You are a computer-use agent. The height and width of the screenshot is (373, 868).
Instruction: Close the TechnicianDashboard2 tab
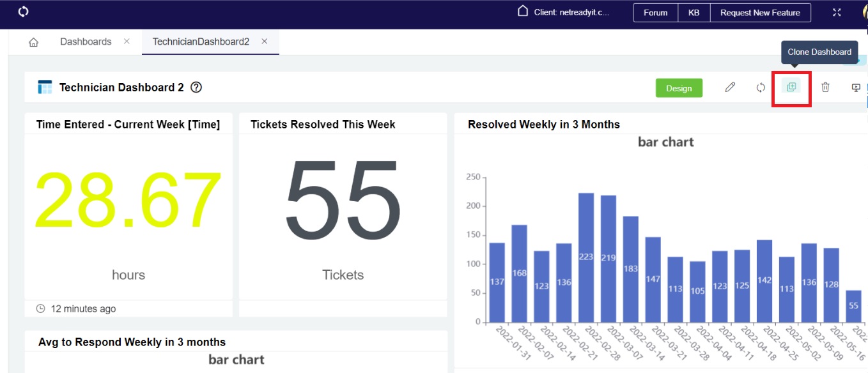coord(265,42)
